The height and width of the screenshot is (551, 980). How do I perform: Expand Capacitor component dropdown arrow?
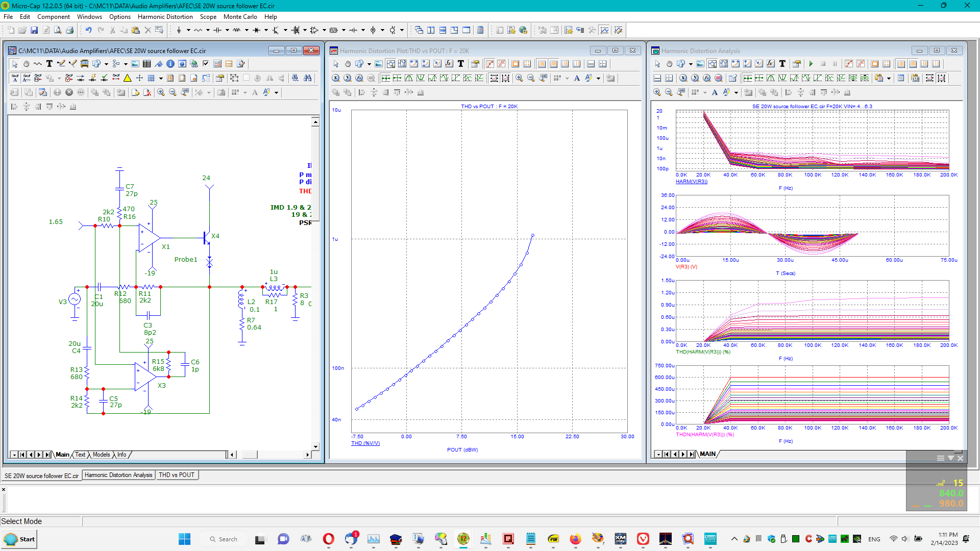point(227,31)
